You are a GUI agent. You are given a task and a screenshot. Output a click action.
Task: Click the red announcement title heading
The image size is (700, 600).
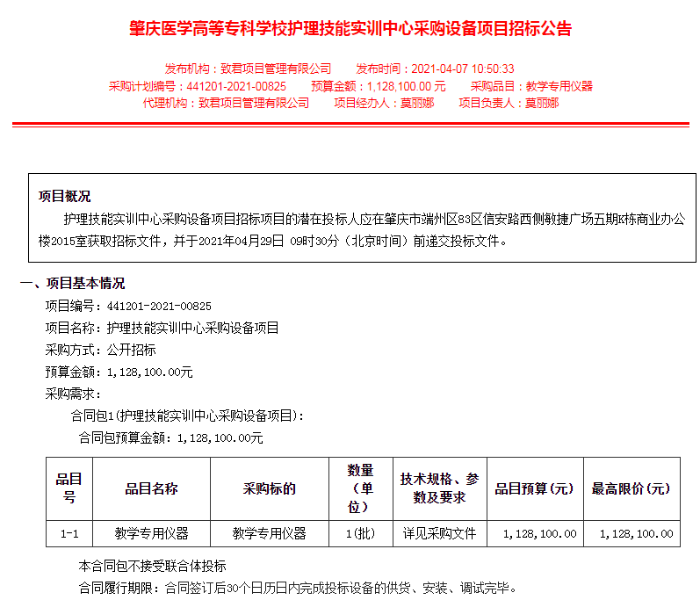tap(350, 29)
